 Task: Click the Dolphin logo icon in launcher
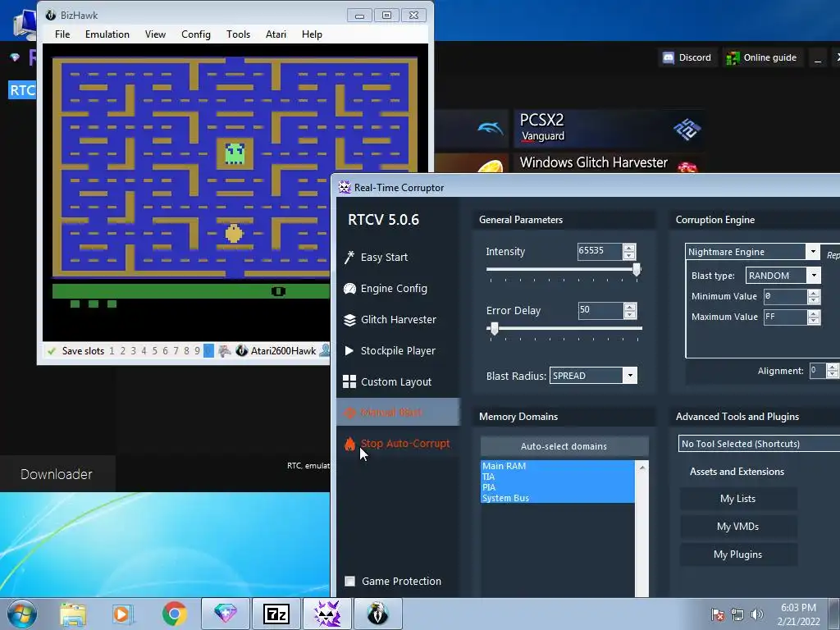coord(491,127)
